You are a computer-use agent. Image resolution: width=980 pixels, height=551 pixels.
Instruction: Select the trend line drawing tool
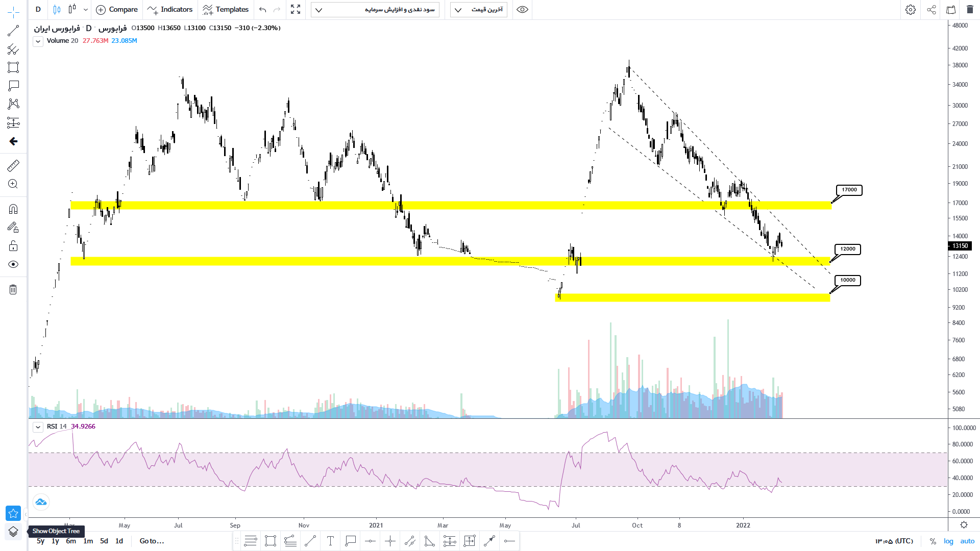click(13, 31)
